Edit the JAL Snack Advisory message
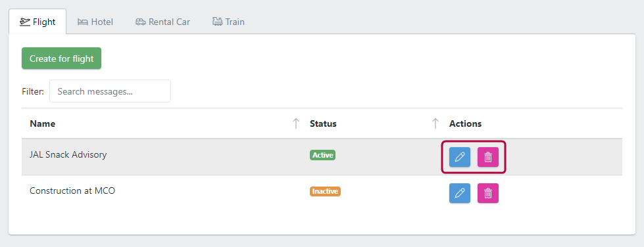 [x=460, y=157]
